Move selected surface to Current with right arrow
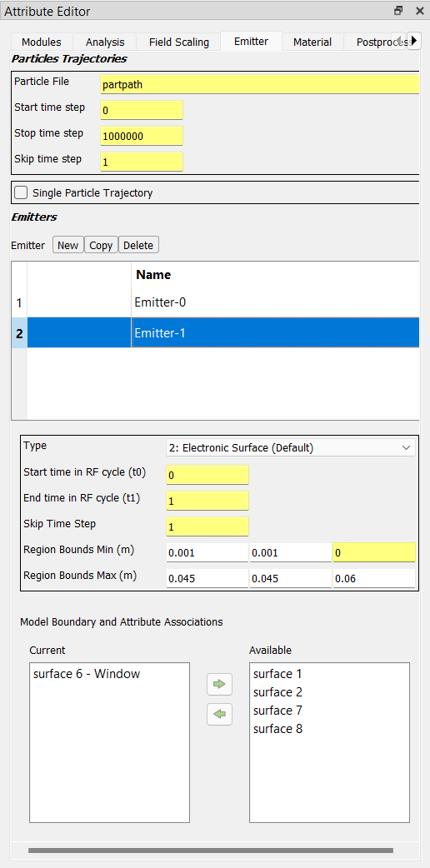 pos(219,684)
